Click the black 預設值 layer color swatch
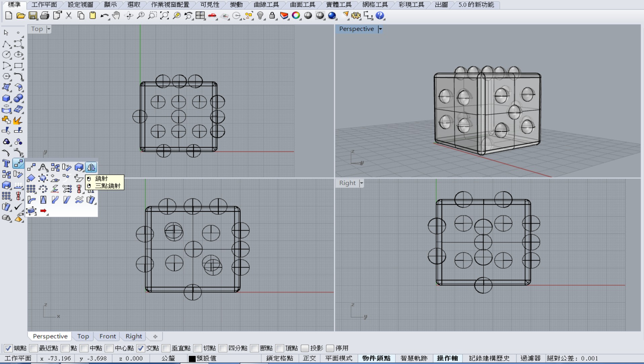644x364 pixels. click(192, 359)
